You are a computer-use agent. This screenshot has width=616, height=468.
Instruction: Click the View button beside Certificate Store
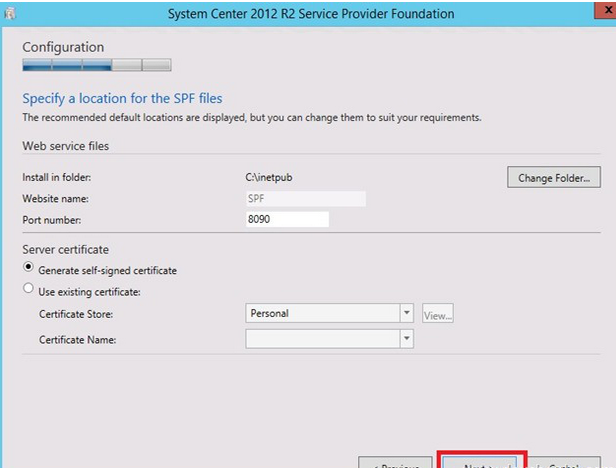tap(438, 314)
